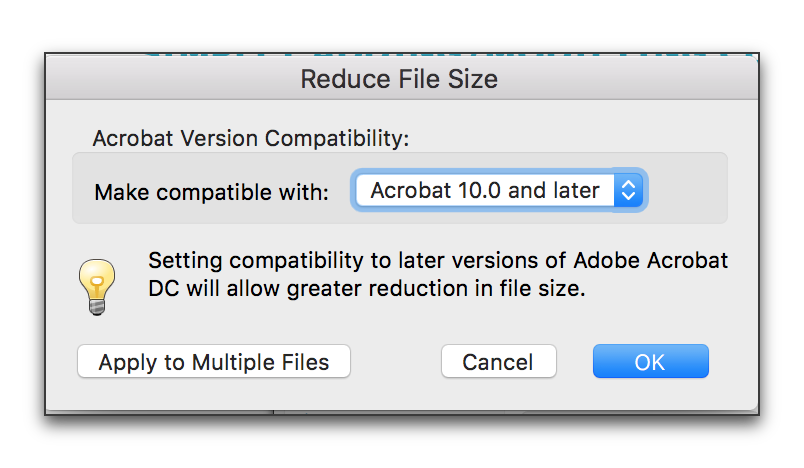Screen dimensions: 804x468
Task: Confirm file size reduction with OK
Action: click(x=651, y=361)
